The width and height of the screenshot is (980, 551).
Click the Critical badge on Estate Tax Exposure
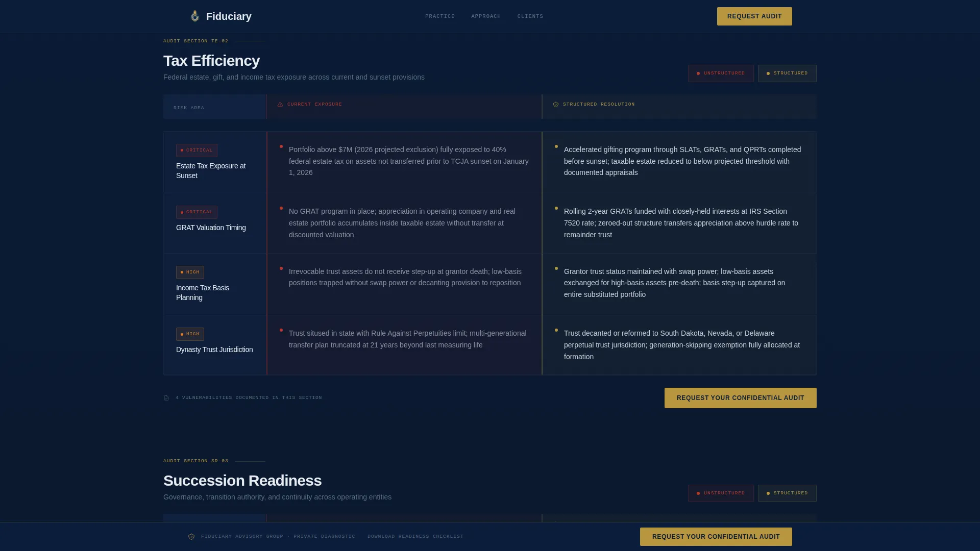point(197,151)
